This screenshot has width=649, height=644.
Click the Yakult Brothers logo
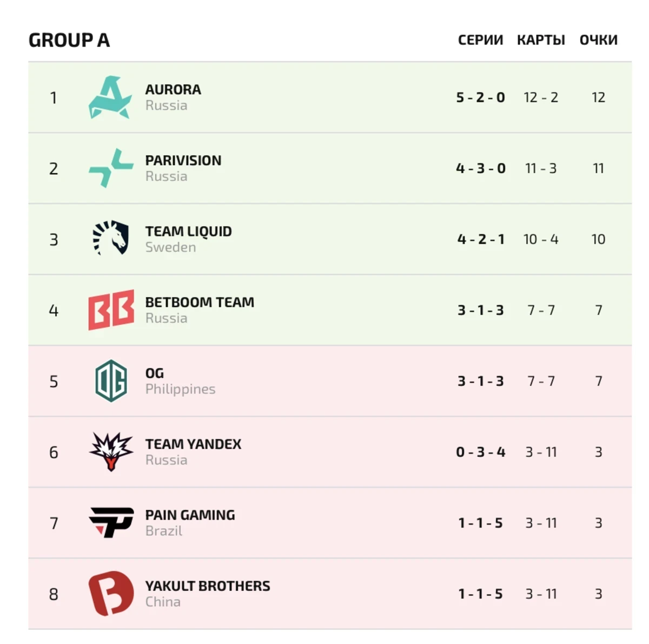pos(111,593)
